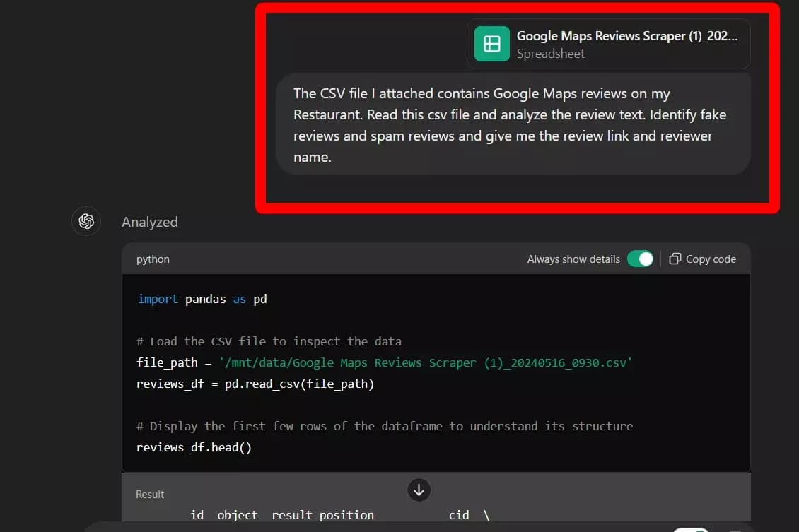Click the clipboard icon beside Copy code
The height and width of the screenshot is (532, 799).
pos(675,259)
